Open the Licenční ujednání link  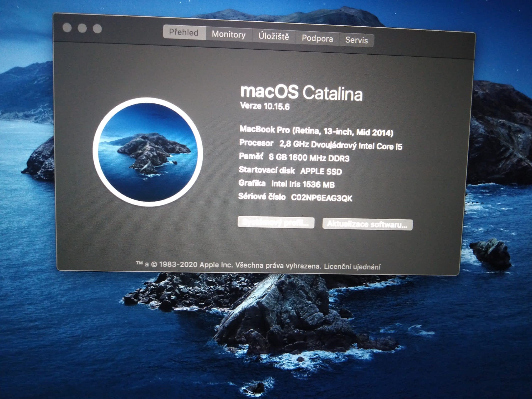(352, 267)
